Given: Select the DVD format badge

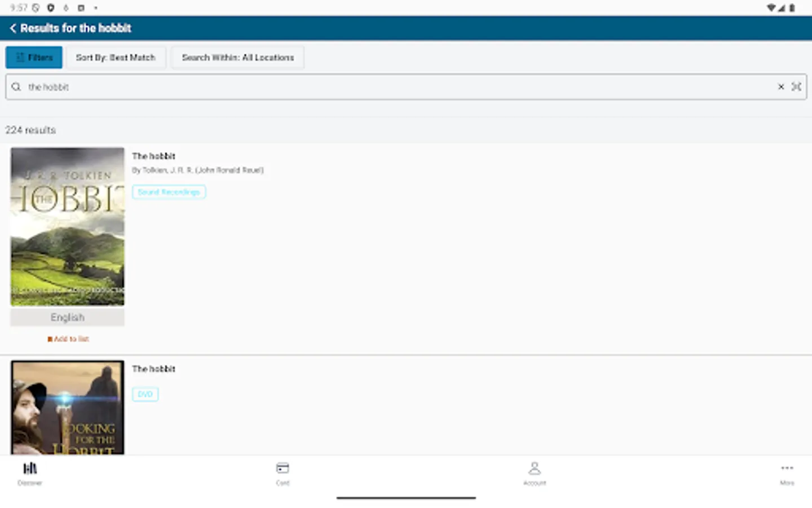Looking at the screenshot, I should 145,394.
